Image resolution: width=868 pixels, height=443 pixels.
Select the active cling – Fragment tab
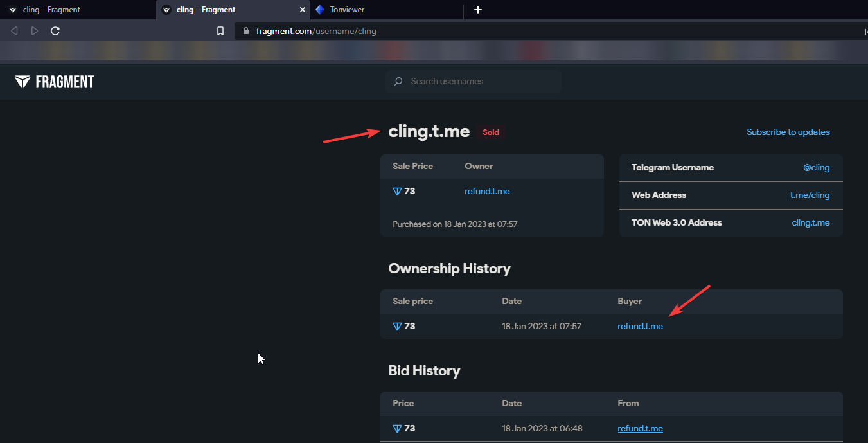pyautogui.click(x=233, y=10)
